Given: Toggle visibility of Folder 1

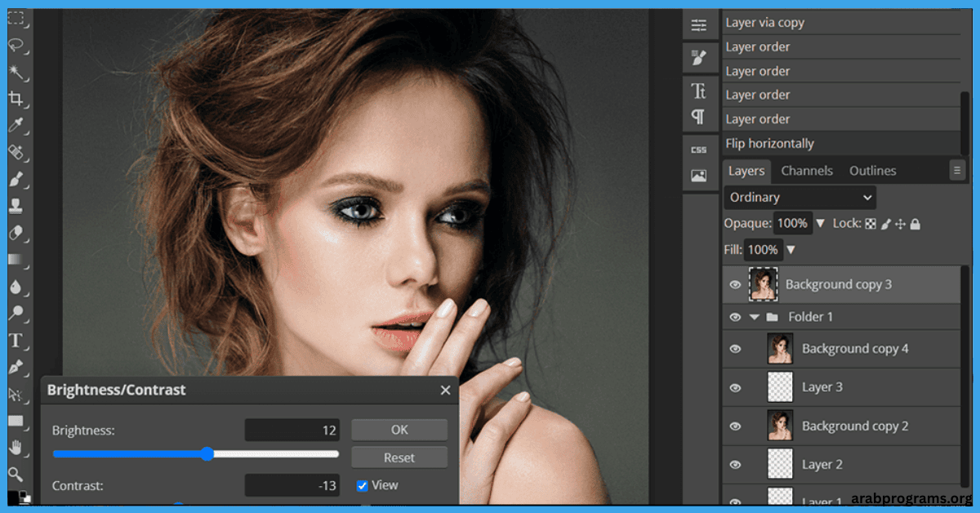Looking at the screenshot, I should pos(735,317).
